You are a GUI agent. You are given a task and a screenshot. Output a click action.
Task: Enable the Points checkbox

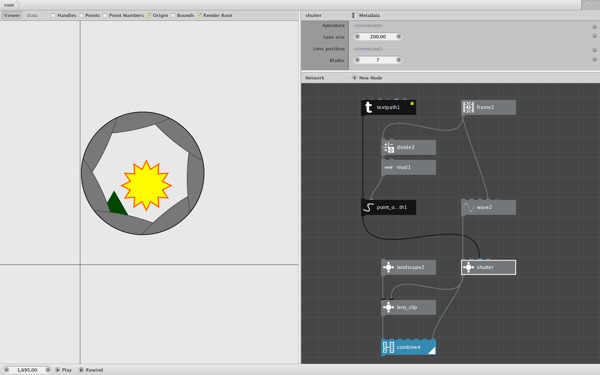click(81, 15)
